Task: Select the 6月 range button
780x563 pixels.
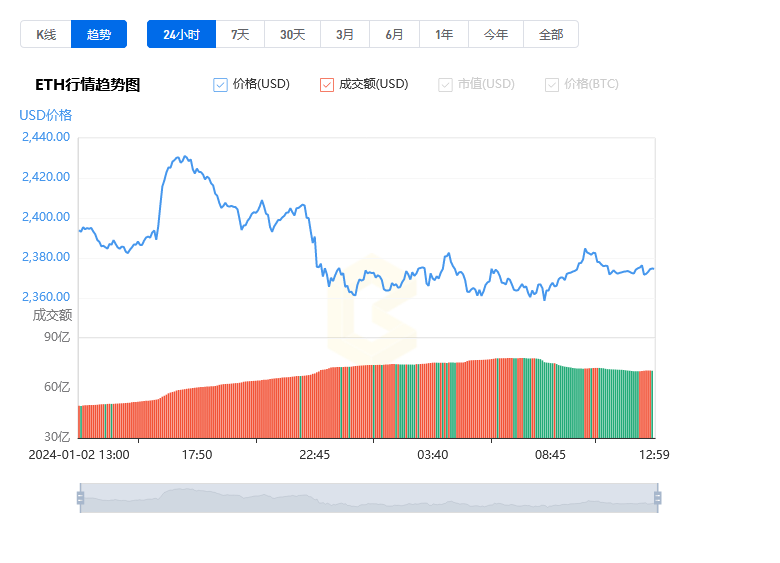Action: pyautogui.click(x=394, y=34)
